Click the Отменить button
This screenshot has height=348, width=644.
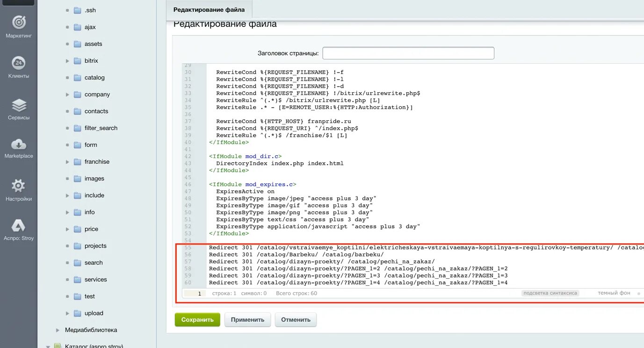tap(296, 320)
